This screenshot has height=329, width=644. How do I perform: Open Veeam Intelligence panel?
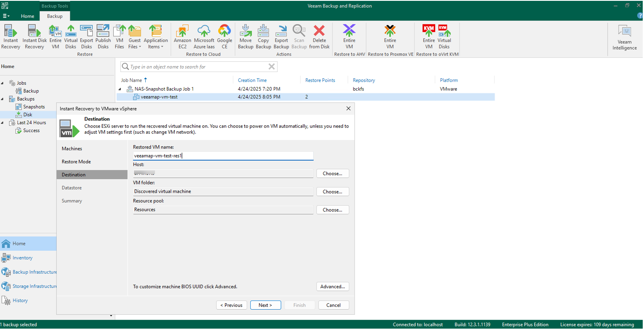point(625,38)
